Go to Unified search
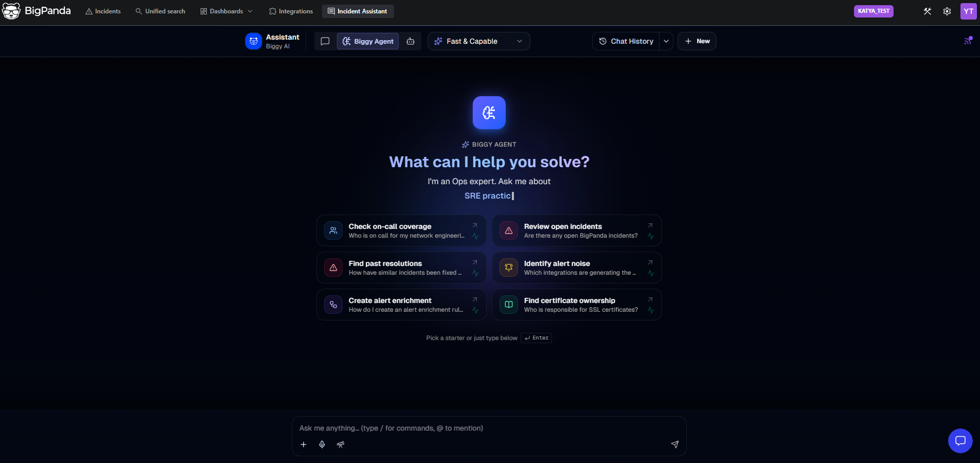Screen dimensions: 980x463 click(x=160, y=11)
